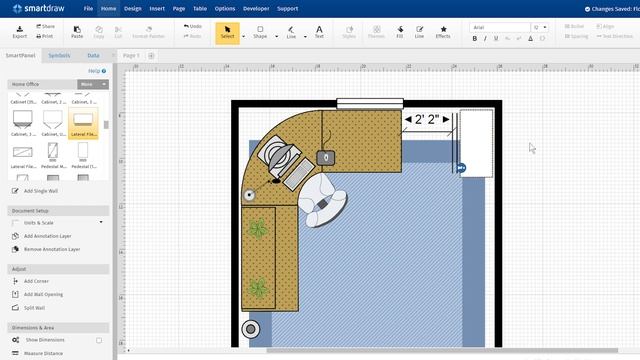Click the Paste icon
Viewport: 640px width, 360px height.
pyautogui.click(x=77, y=32)
